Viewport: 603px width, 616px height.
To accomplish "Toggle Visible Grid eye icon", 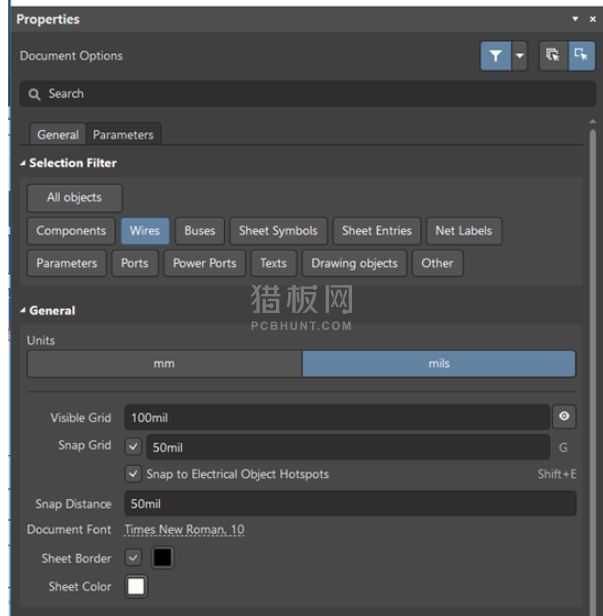I will (564, 417).
